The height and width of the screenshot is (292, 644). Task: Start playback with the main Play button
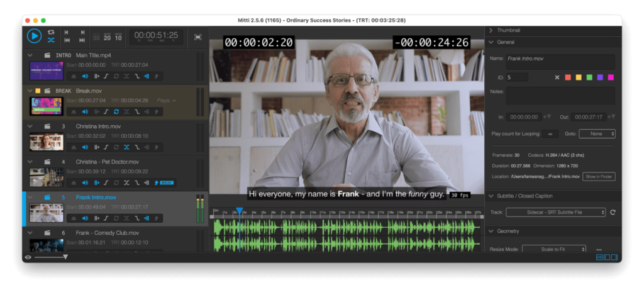(x=35, y=36)
